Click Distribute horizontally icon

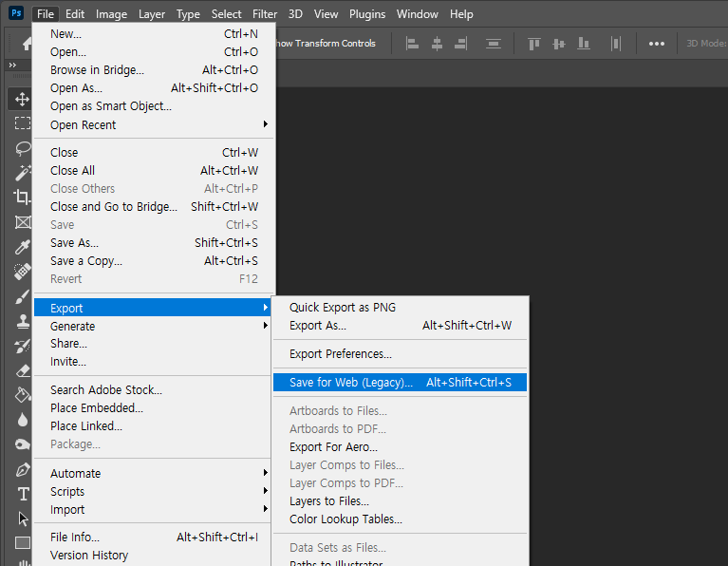click(x=616, y=44)
